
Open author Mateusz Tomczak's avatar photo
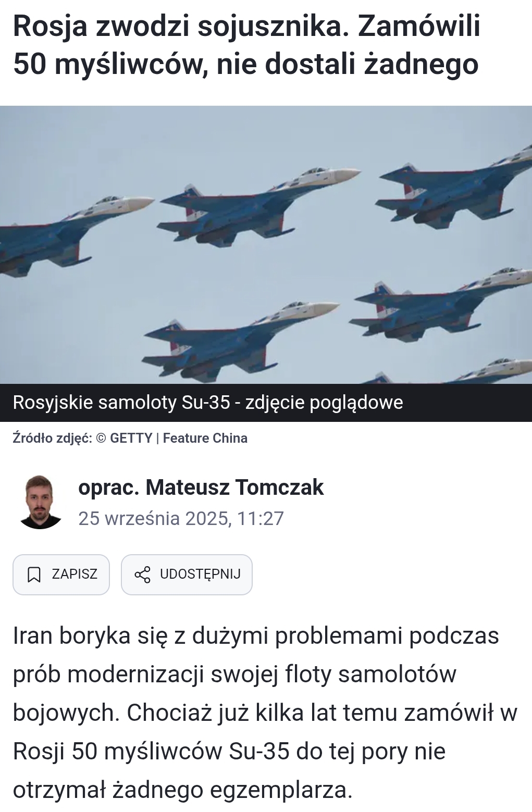click(39, 502)
